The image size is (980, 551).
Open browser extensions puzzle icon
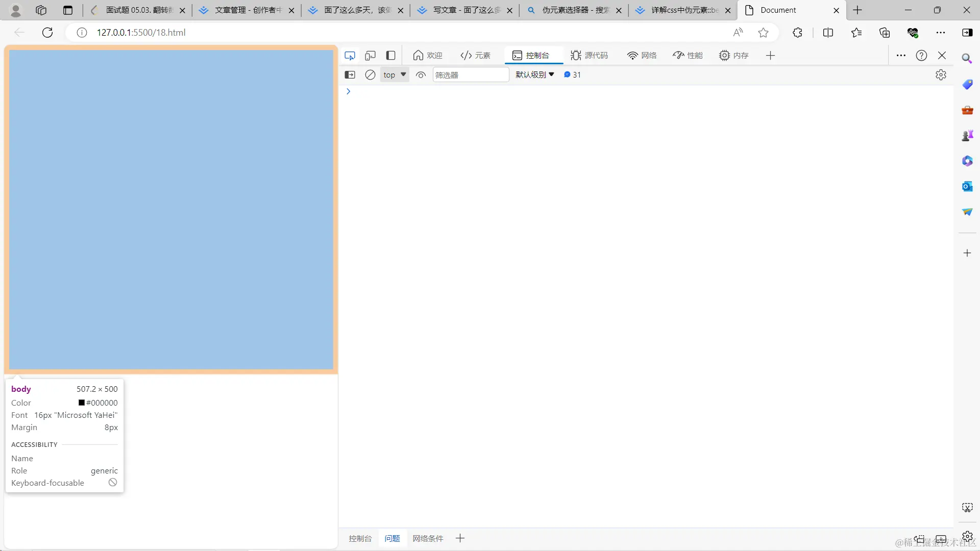pos(797,33)
